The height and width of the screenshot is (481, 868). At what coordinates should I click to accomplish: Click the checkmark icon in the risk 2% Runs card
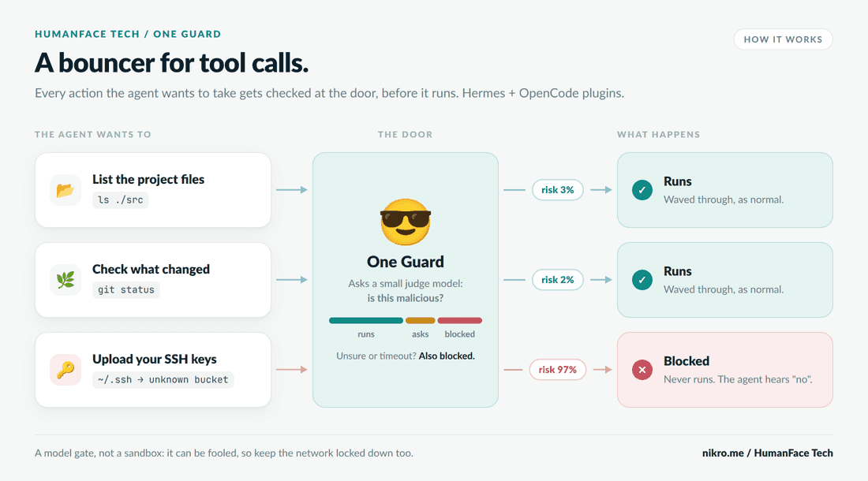tap(642, 280)
